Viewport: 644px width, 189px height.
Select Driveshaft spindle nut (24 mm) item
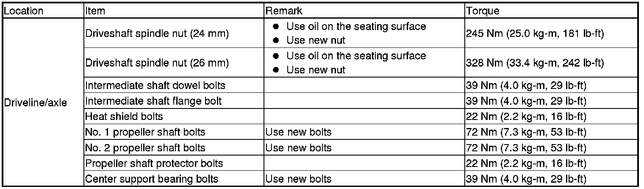click(157, 33)
